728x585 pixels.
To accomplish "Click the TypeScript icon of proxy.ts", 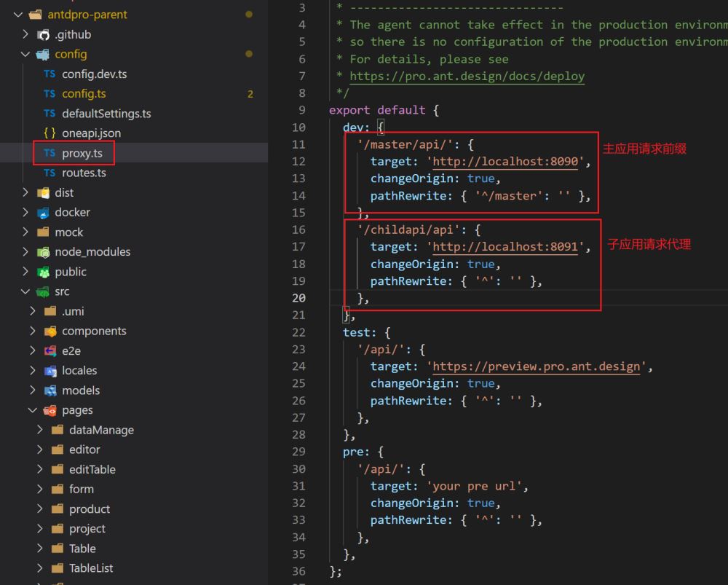I will pos(50,153).
